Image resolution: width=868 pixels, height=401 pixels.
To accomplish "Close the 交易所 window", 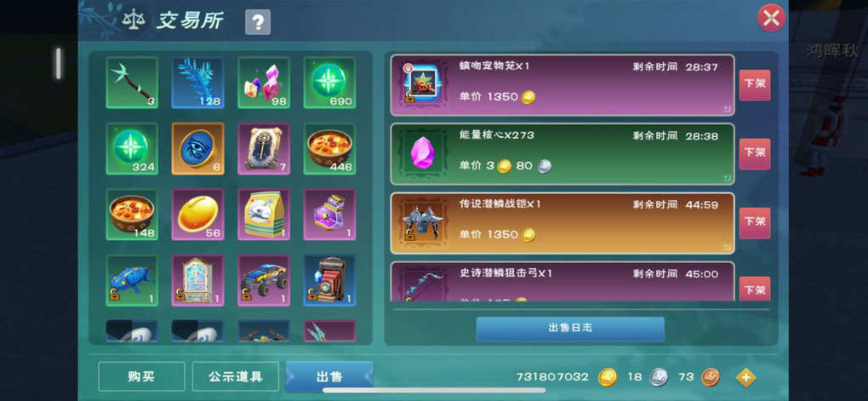I will pyautogui.click(x=771, y=18).
